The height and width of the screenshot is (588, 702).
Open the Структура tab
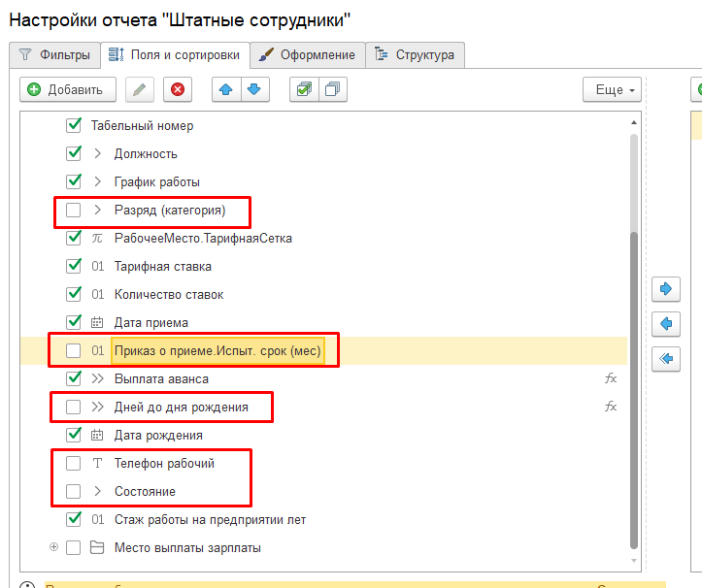pyautogui.click(x=416, y=55)
